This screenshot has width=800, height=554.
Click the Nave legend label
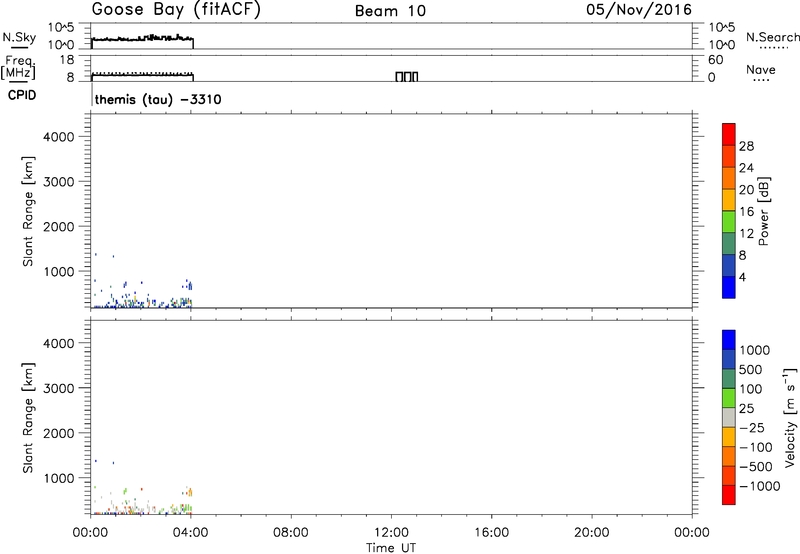coord(761,70)
